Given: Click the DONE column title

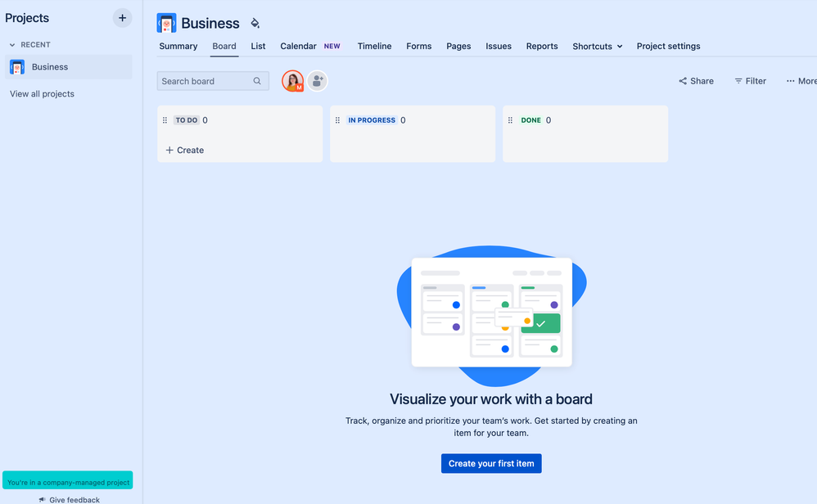Looking at the screenshot, I should 531,120.
